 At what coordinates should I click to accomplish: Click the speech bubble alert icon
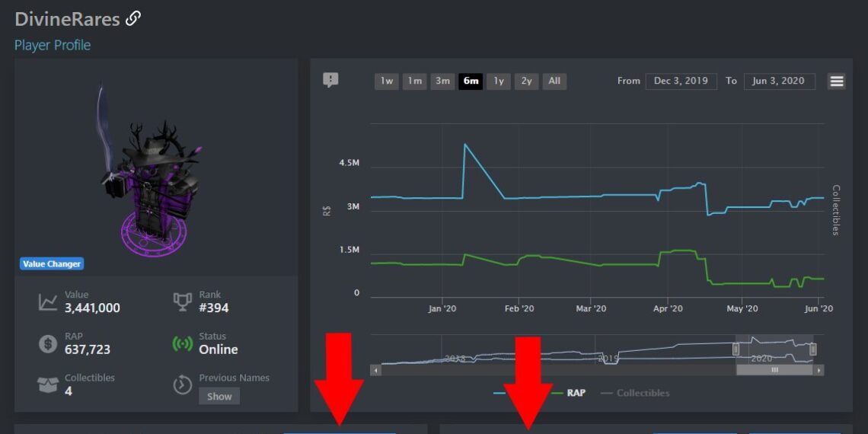tap(330, 80)
